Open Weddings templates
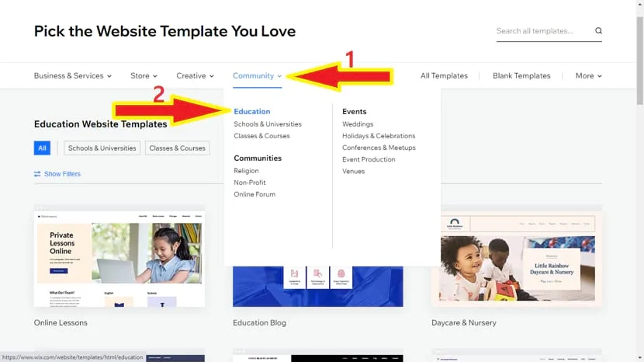 [358, 124]
